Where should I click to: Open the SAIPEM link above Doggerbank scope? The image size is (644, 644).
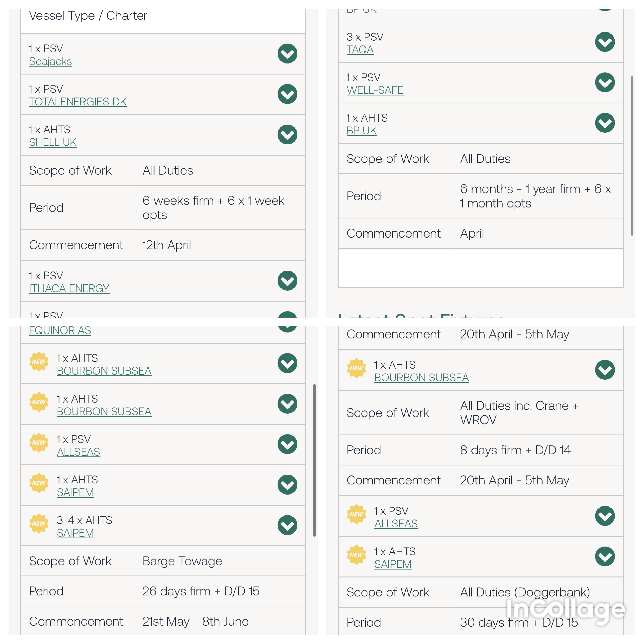(x=393, y=564)
